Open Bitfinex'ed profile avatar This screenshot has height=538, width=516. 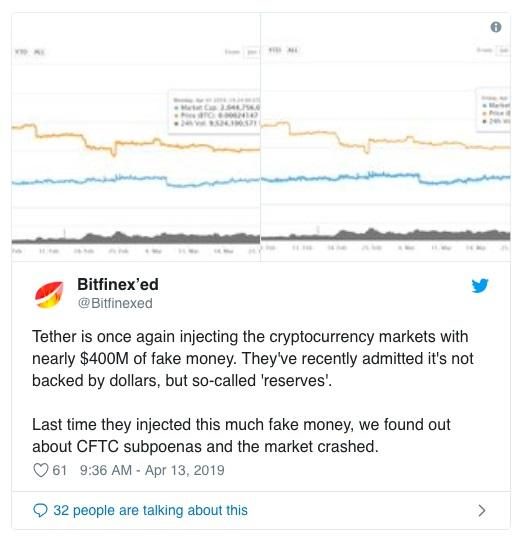[49, 294]
